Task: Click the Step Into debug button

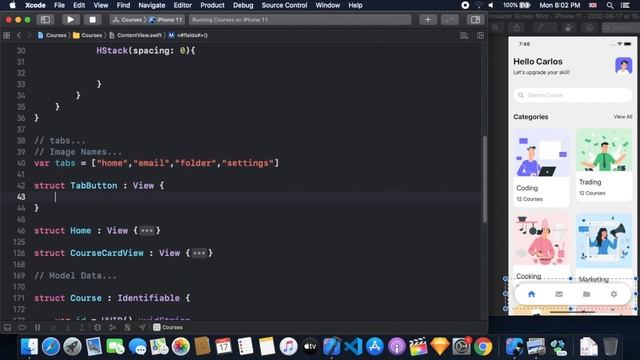Action: (x=67, y=327)
